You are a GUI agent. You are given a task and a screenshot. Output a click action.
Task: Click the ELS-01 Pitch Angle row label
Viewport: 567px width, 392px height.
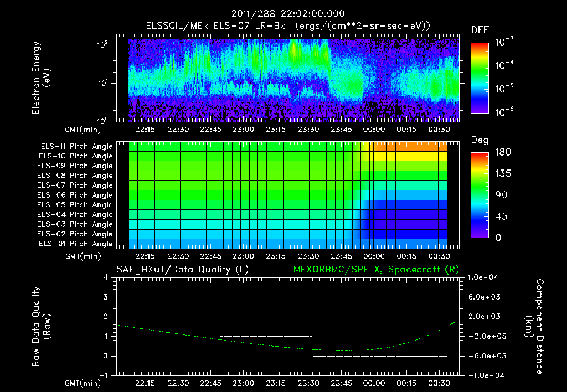coord(76,244)
